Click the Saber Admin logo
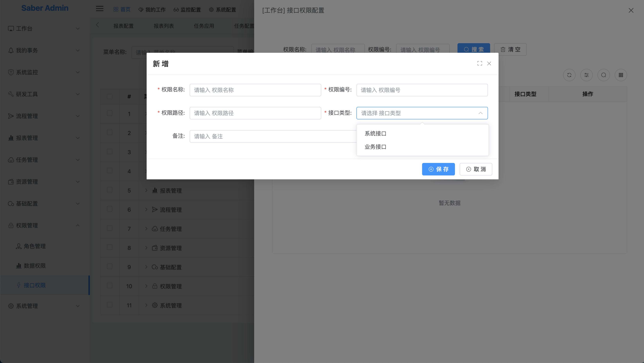This screenshot has width=644, height=363. pos(45,8)
